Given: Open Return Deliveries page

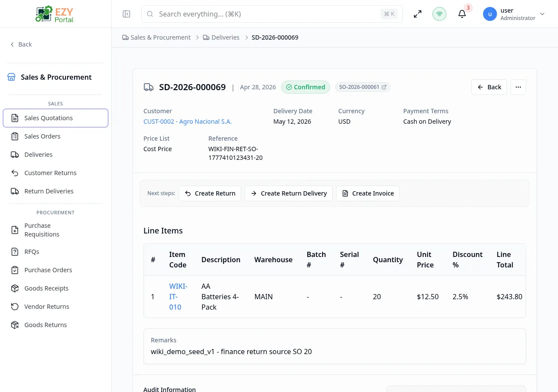Looking at the screenshot, I should pos(55,191).
